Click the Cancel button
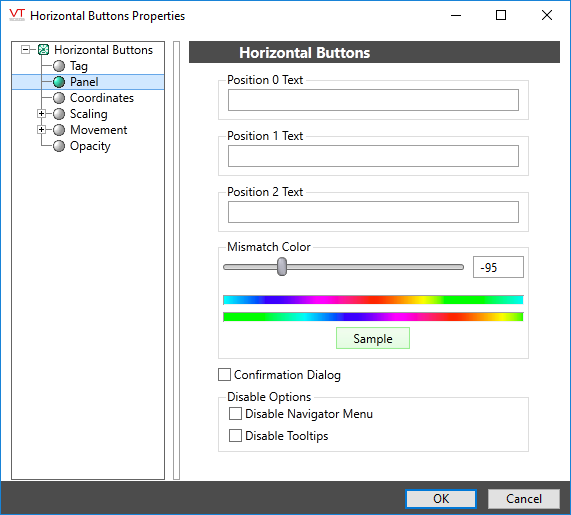Viewport: 571px width, 515px height. (524, 499)
